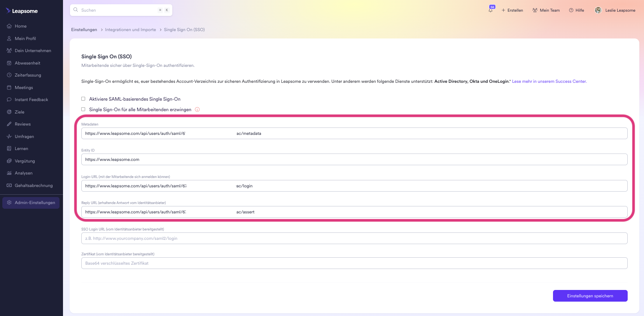Toggle Single Sign-On für alle Mitarbeitenden checkbox
The height and width of the screenshot is (316, 644).
83,110
